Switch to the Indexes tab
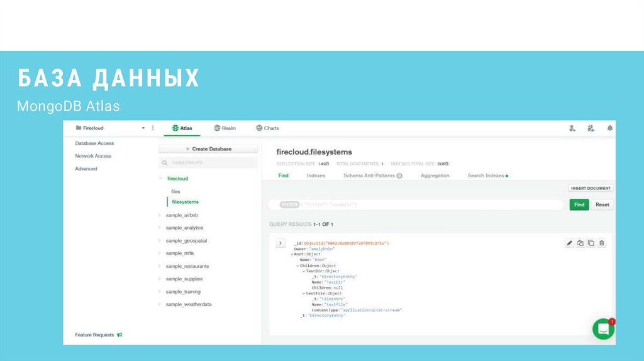644x361 pixels. tap(316, 175)
